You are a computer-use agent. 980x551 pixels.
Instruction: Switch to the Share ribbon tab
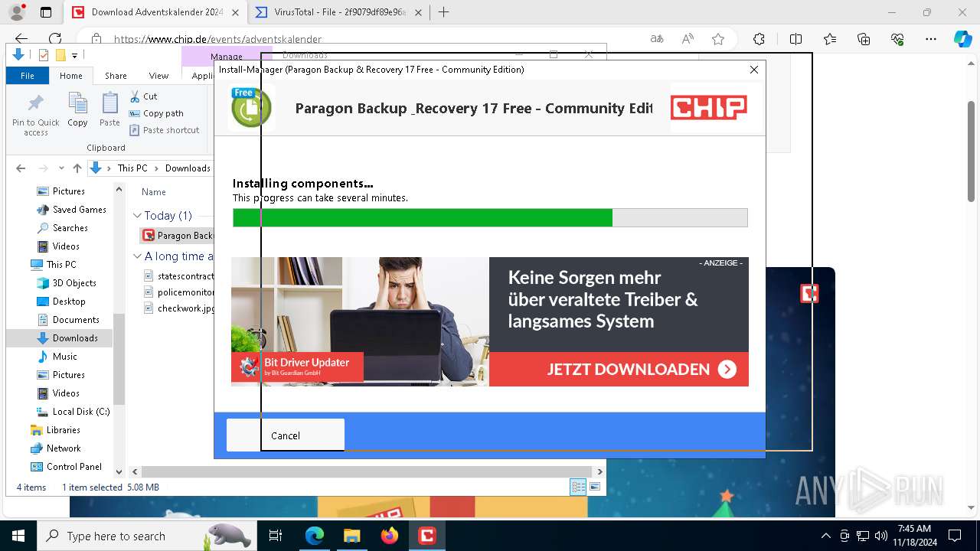point(116,76)
